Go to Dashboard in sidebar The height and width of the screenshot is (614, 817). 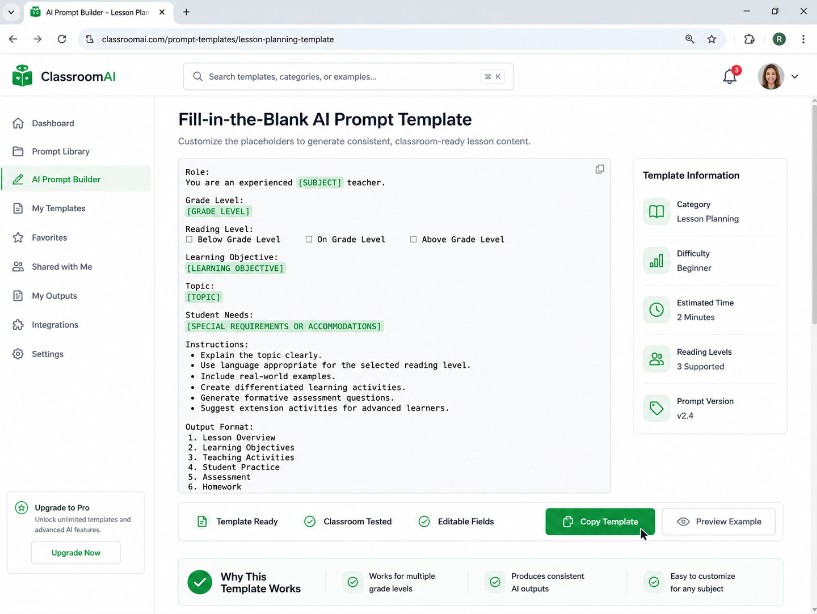click(76, 123)
